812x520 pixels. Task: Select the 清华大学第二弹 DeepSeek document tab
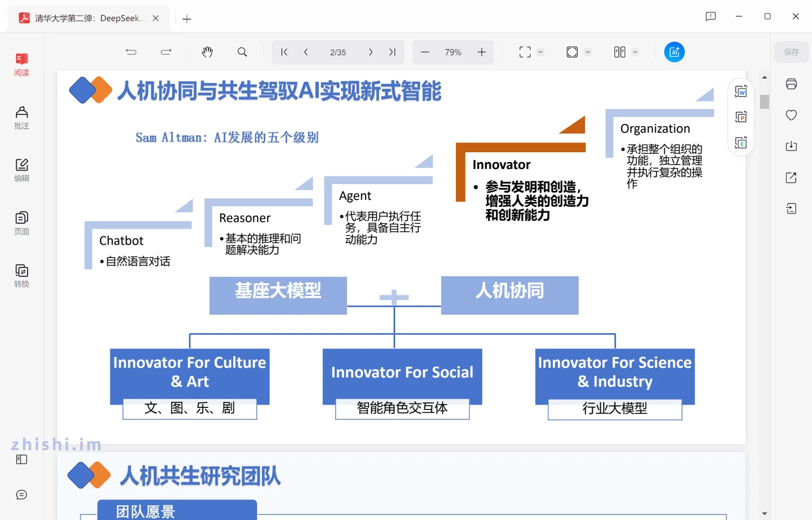[89, 18]
